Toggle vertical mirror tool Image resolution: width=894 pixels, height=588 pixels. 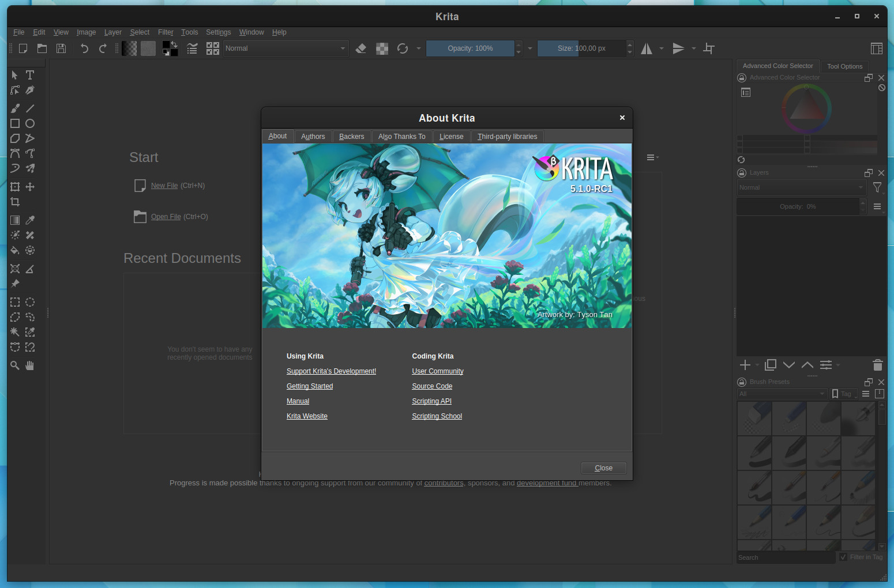(x=678, y=48)
